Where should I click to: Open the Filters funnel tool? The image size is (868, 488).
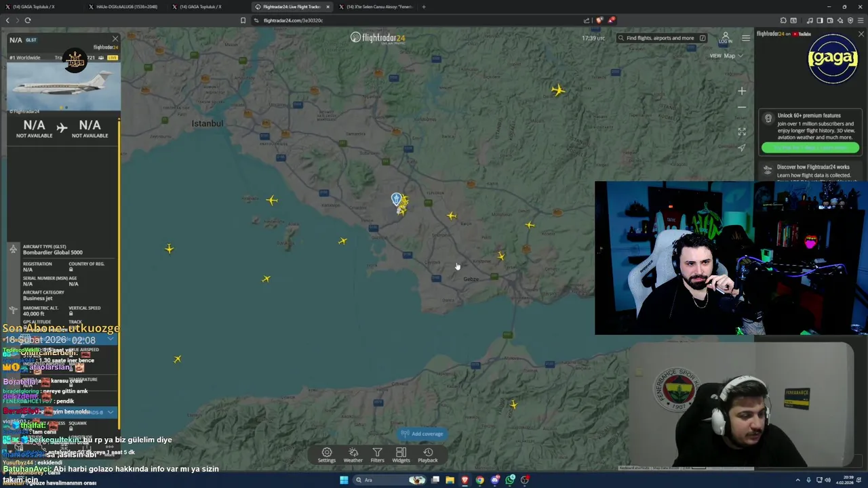377,455
